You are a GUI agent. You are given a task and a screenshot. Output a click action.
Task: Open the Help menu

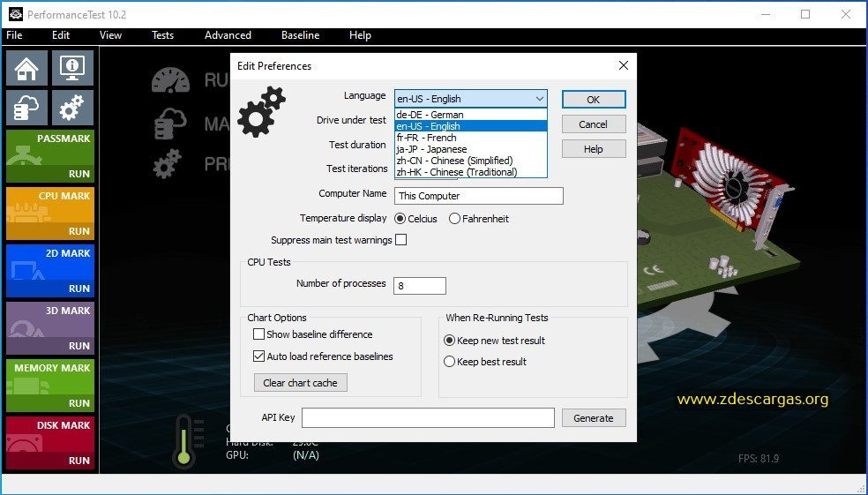(x=360, y=35)
